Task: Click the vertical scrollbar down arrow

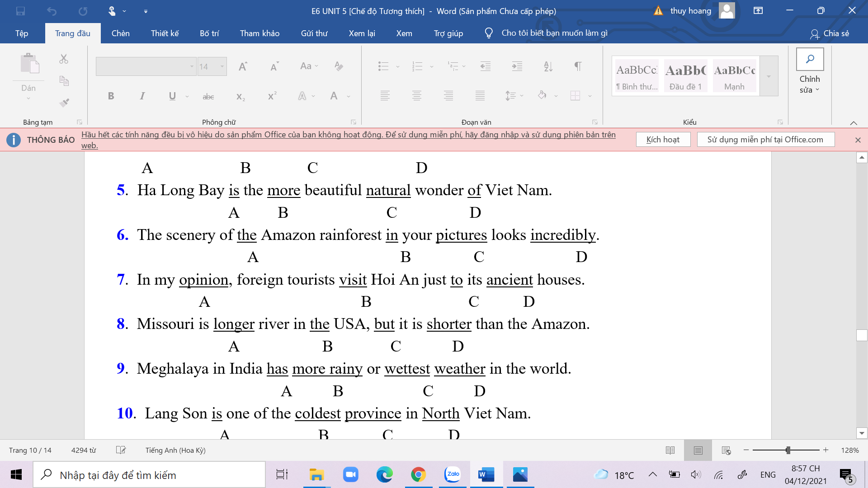Action: click(862, 433)
